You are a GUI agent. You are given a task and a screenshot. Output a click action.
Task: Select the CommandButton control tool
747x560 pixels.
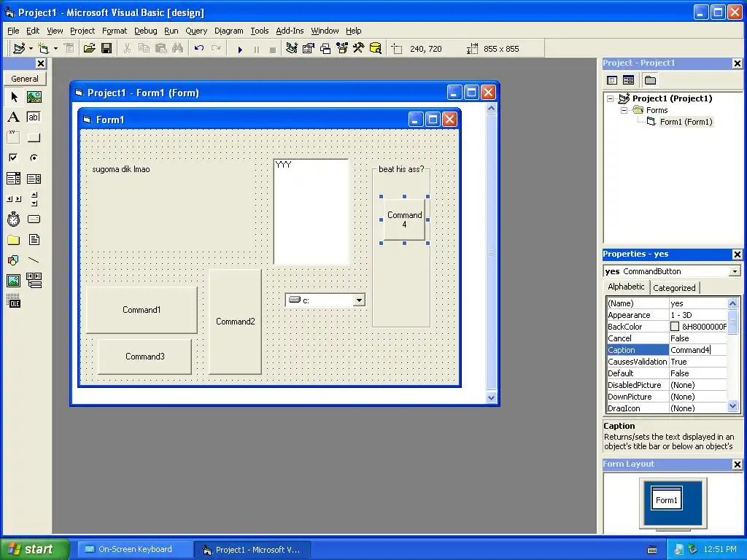click(34, 138)
